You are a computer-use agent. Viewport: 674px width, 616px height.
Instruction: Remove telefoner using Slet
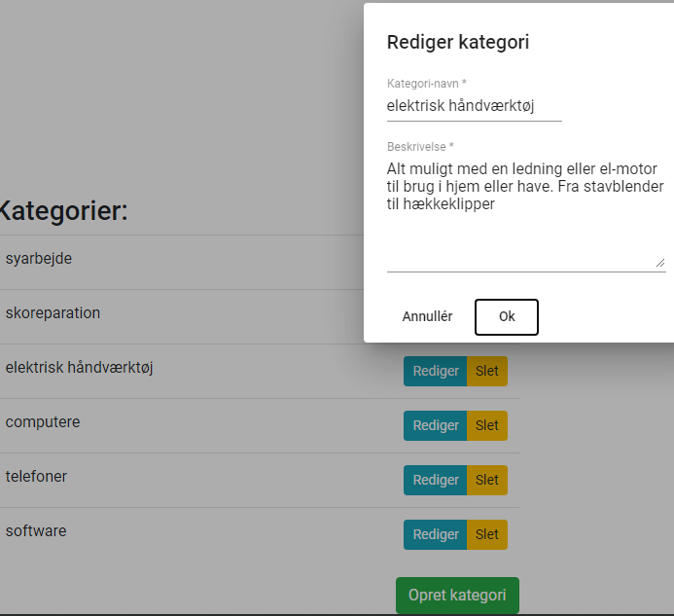click(x=487, y=480)
